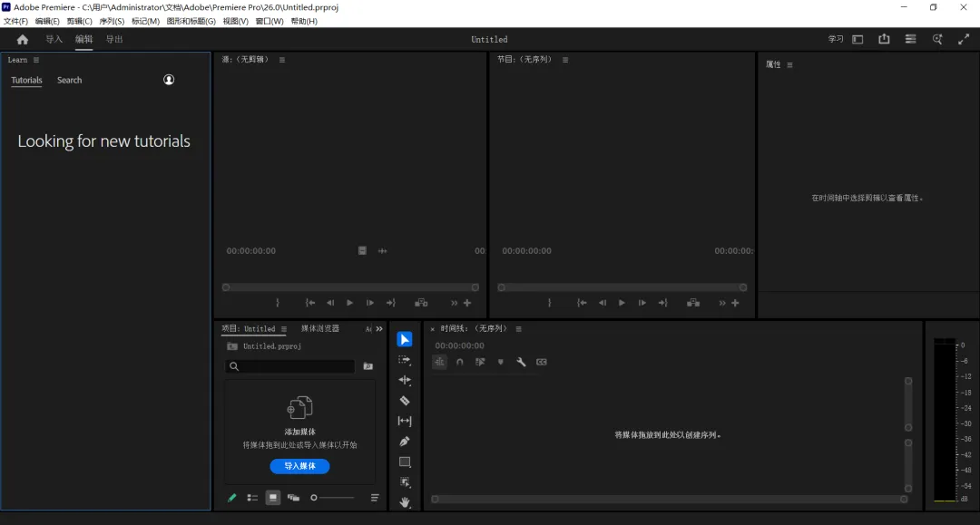Close the Timeline panel tab
The width and height of the screenshot is (980, 525).
coord(432,329)
